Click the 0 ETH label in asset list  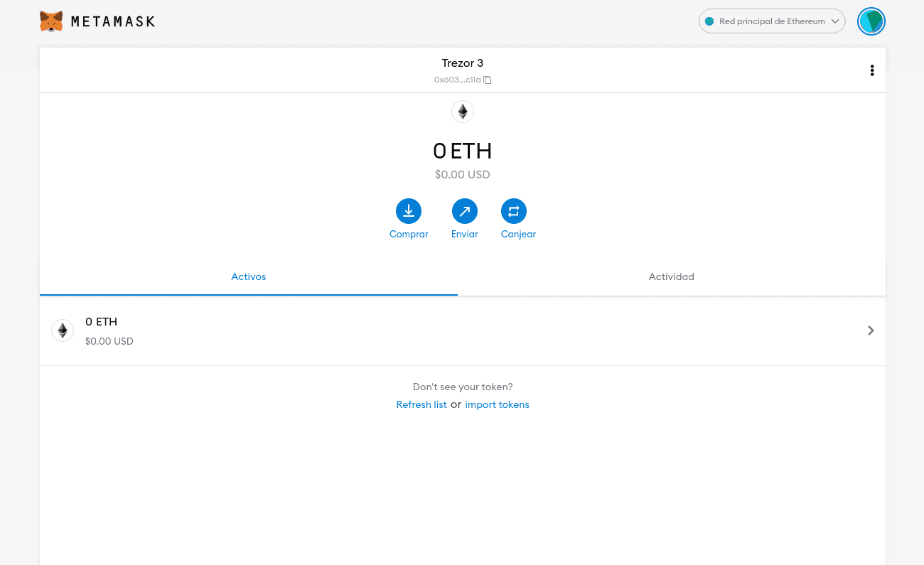[101, 322]
